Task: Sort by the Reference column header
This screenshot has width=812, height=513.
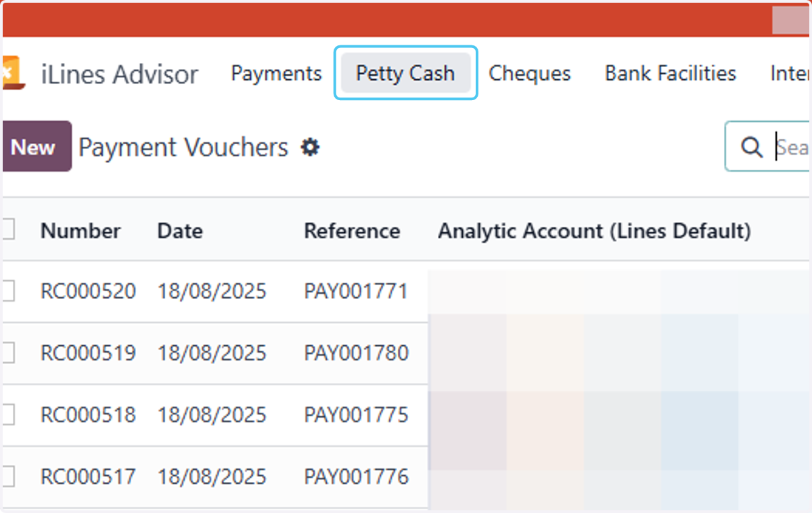Action: click(x=352, y=231)
